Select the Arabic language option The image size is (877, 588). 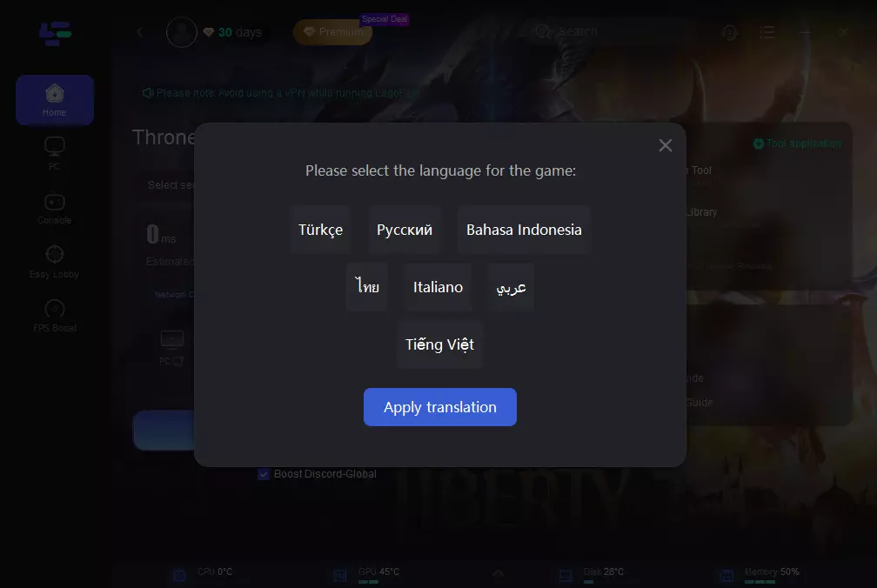click(511, 287)
